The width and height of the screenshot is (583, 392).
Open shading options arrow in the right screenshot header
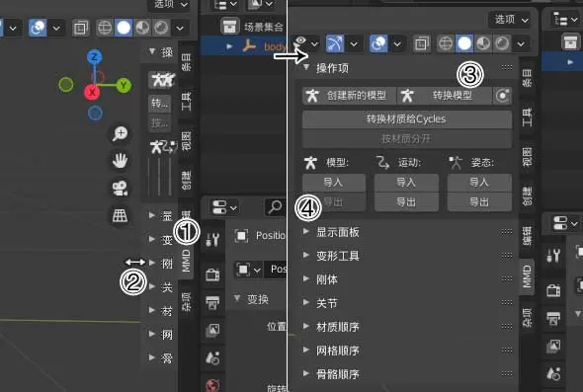(521, 43)
